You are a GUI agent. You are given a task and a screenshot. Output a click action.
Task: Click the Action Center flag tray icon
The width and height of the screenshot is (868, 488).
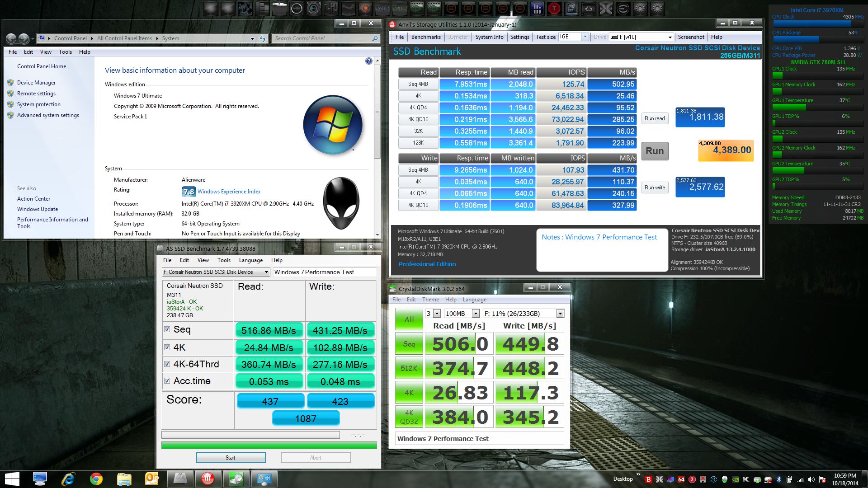coord(822,479)
